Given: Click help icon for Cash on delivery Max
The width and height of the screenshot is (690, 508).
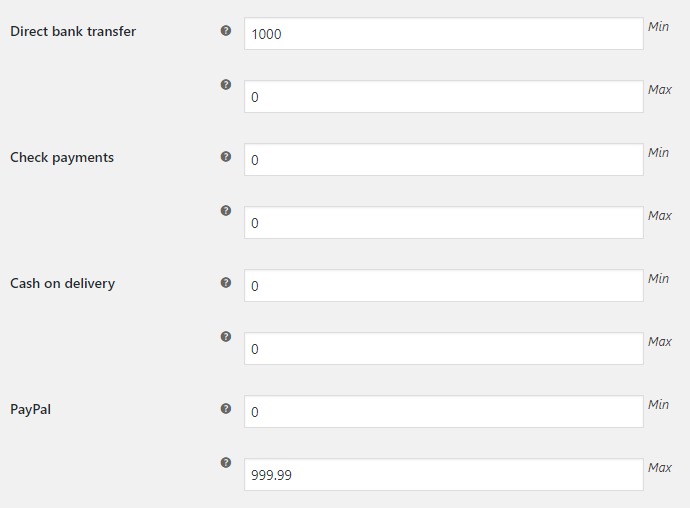Looking at the screenshot, I should tap(226, 336).
